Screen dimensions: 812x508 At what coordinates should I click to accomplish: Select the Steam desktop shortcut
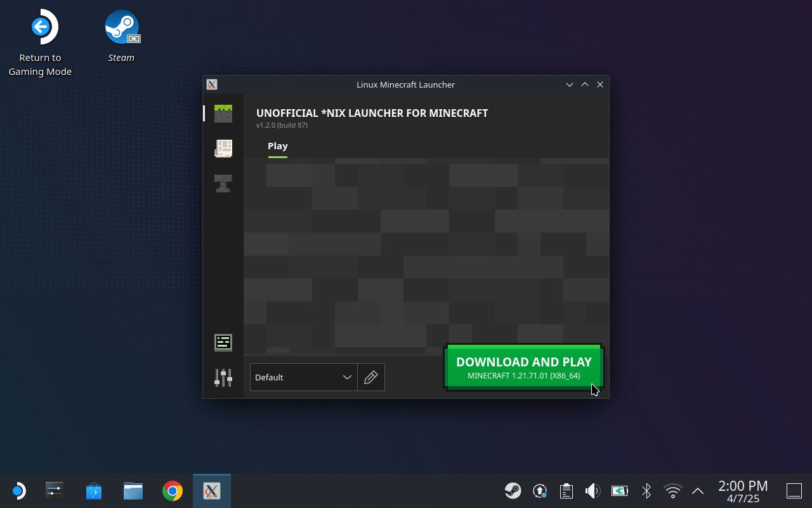121,36
